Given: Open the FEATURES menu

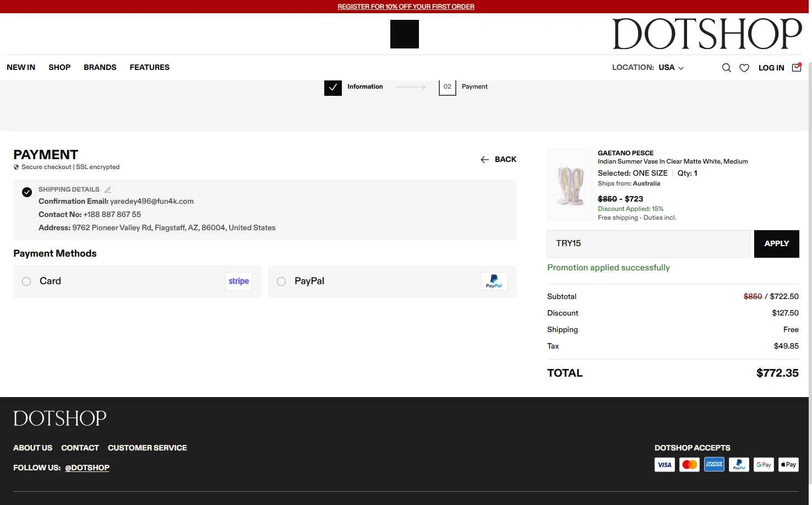Looking at the screenshot, I should 150,67.
